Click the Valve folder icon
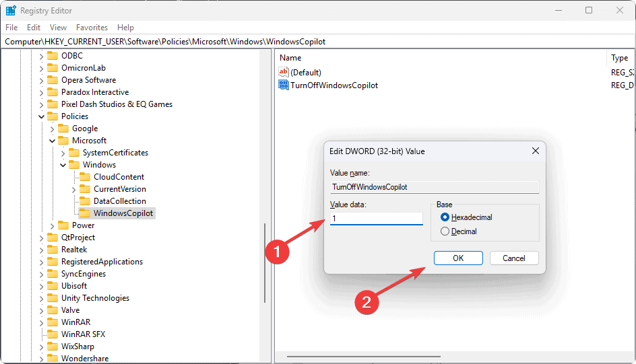636x364 pixels. pyautogui.click(x=53, y=310)
